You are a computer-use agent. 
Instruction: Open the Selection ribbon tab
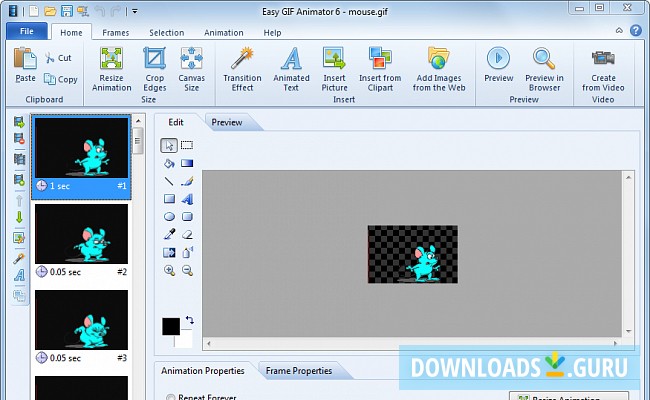pos(167,32)
